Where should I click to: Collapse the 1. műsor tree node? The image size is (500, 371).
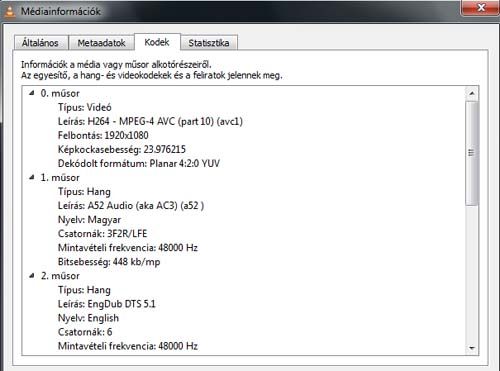pos(32,178)
